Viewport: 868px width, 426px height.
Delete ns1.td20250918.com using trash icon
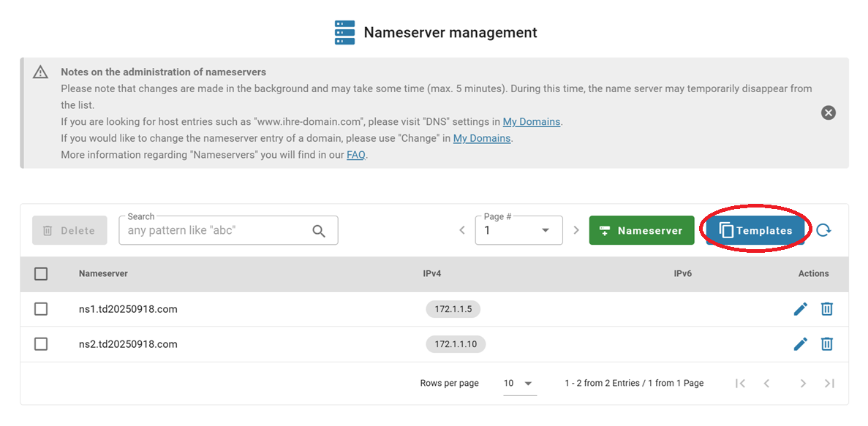coord(827,309)
